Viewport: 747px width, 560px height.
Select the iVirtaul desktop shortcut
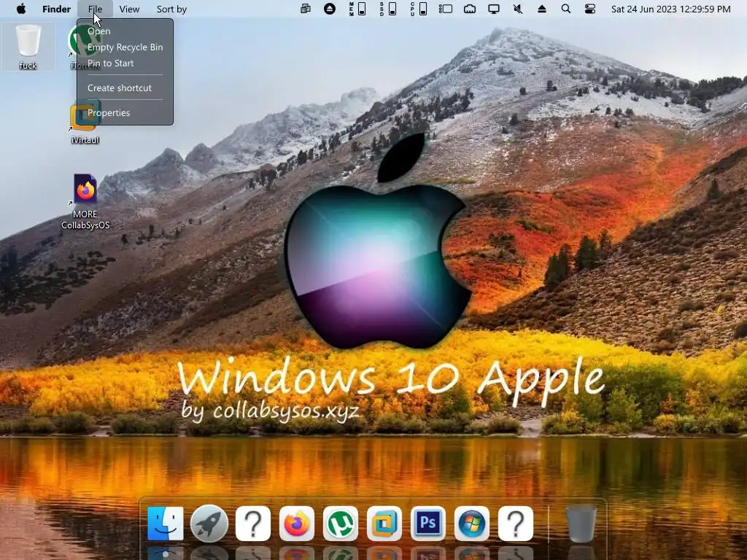pyautogui.click(x=85, y=122)
